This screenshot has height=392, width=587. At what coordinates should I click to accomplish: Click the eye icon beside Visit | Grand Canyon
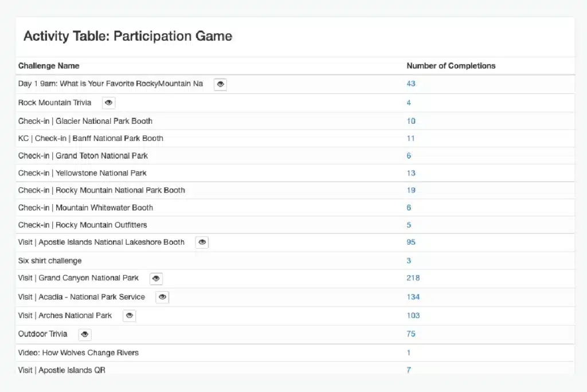coord(156,279)
